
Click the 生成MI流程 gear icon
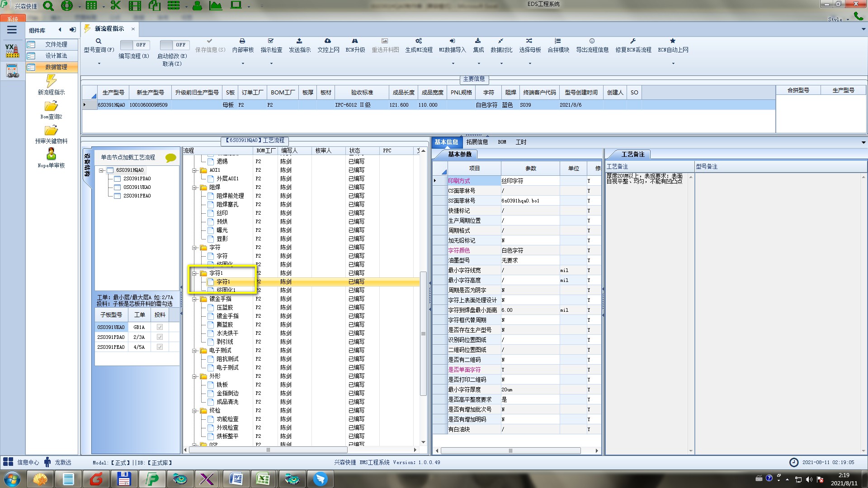(x=419, y=41)
